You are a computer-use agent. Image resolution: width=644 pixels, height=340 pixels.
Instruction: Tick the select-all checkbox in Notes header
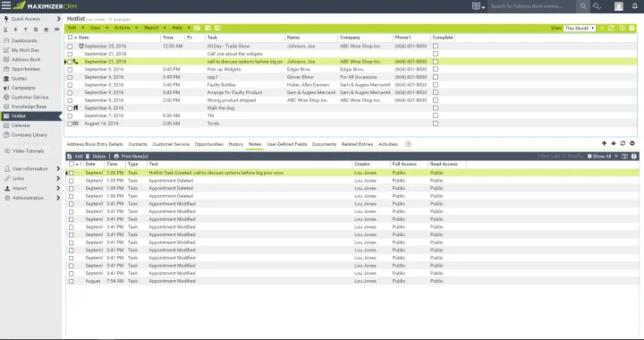point(72,164)
